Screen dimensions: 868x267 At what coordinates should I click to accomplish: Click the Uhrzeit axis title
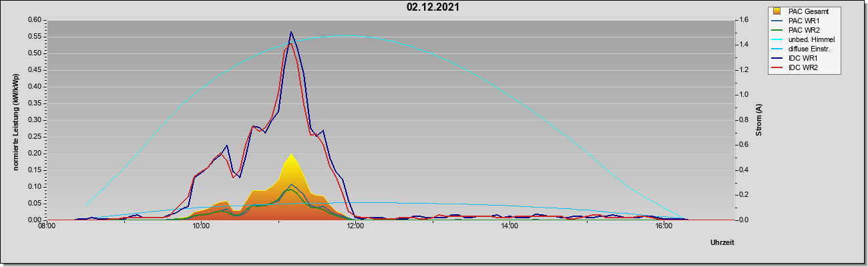coord(722,243)
